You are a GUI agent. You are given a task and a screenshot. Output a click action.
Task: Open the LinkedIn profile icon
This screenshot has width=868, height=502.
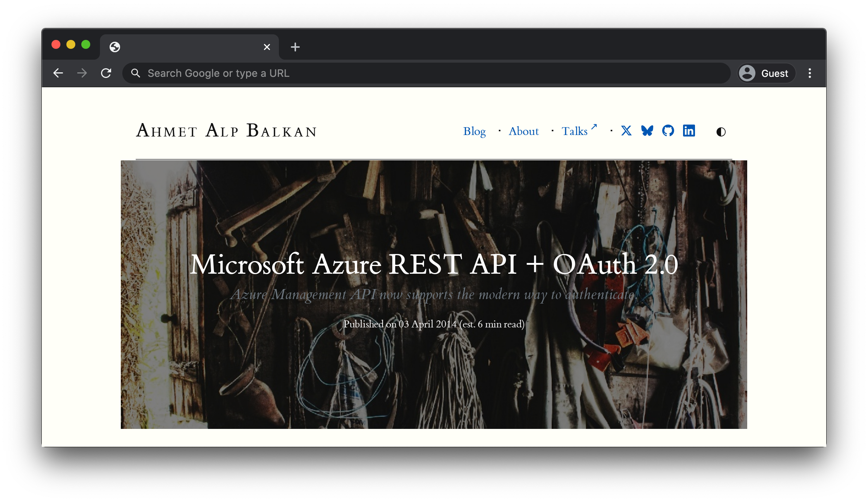pos(689,131)
